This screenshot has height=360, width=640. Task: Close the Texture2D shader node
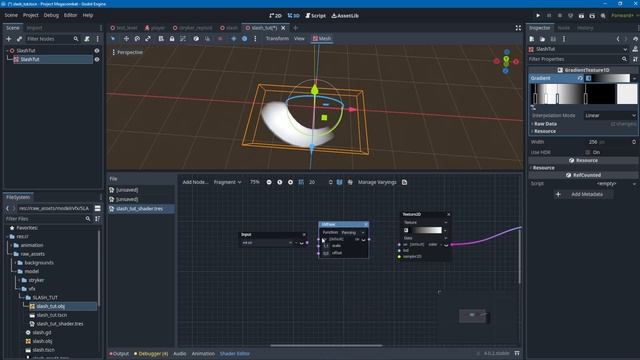point(449,214)
